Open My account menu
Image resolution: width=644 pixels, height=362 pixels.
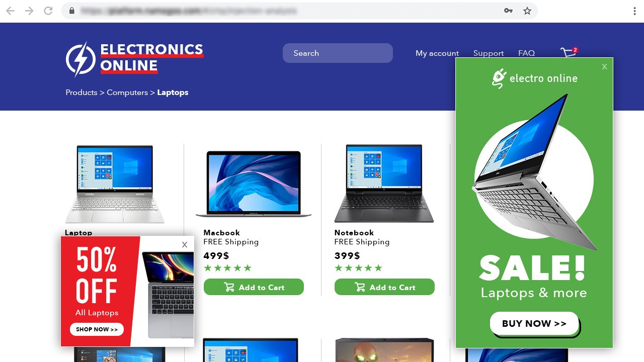437,53
